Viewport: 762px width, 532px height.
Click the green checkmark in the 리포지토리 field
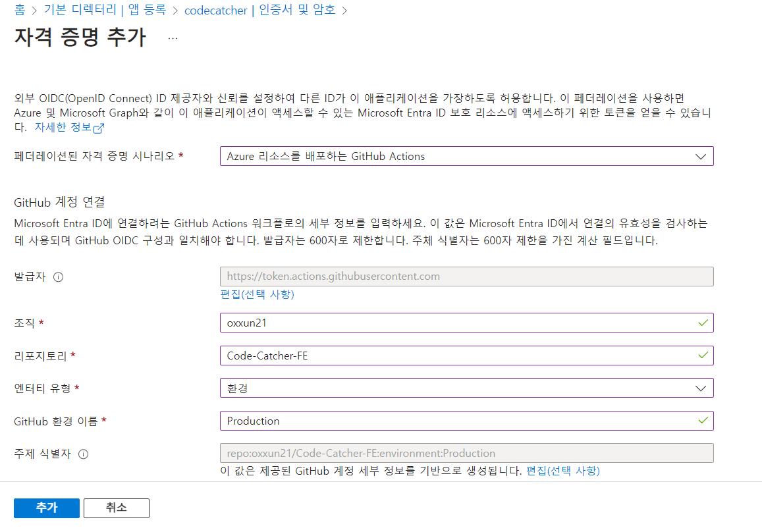(703, 356)
